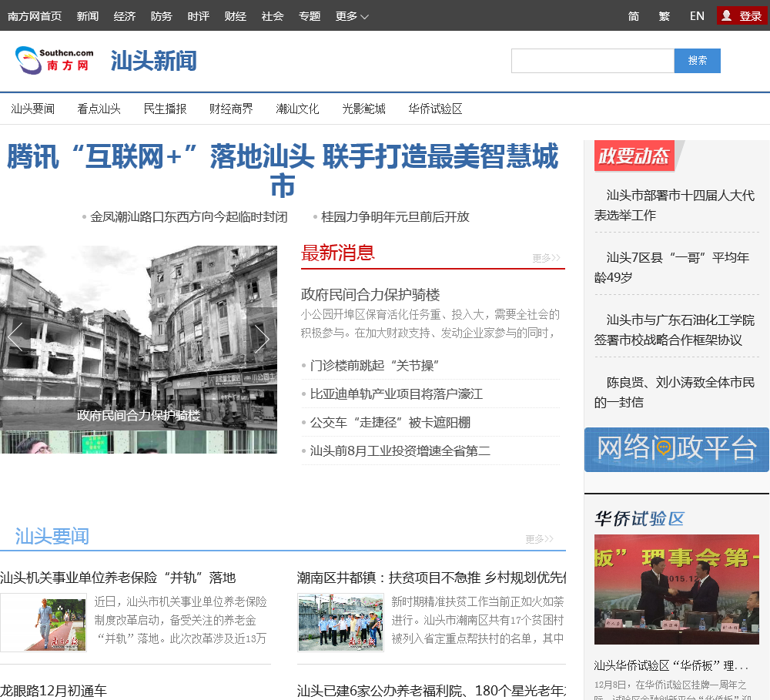Click 更多>> next to 最新消息
This screenshot has height=700, width=770.
click(546, 258)
